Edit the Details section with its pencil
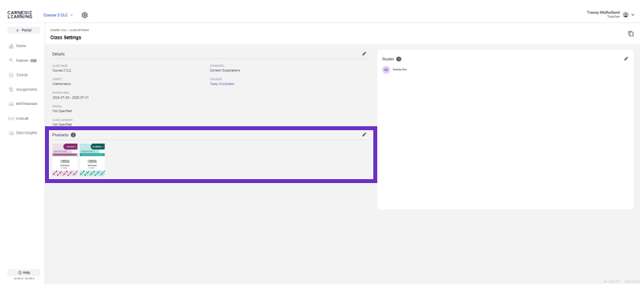This screenshot has width=644, height=288. point(364,54)
